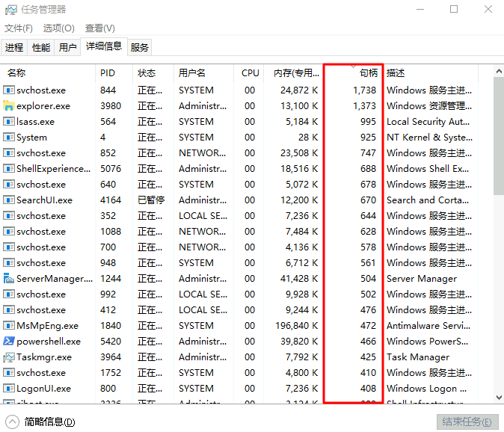
Task: Click the 196,840 K memory value
Action: tap(296, 326)
